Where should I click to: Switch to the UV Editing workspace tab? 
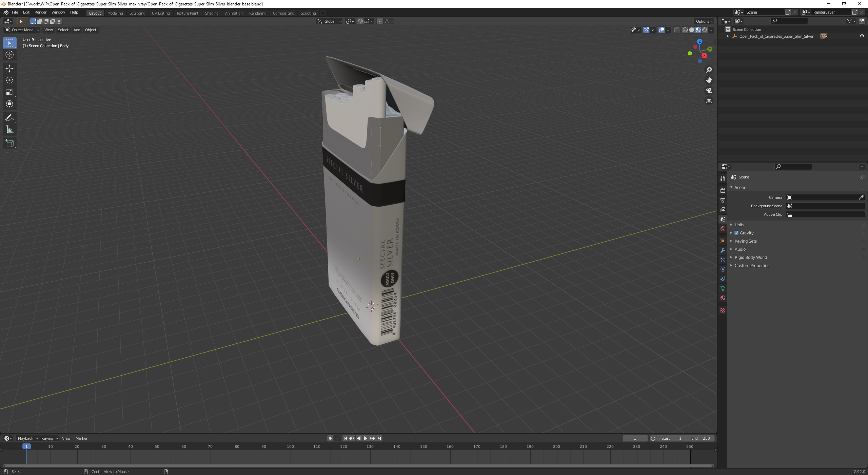click(x=160, y=13)
